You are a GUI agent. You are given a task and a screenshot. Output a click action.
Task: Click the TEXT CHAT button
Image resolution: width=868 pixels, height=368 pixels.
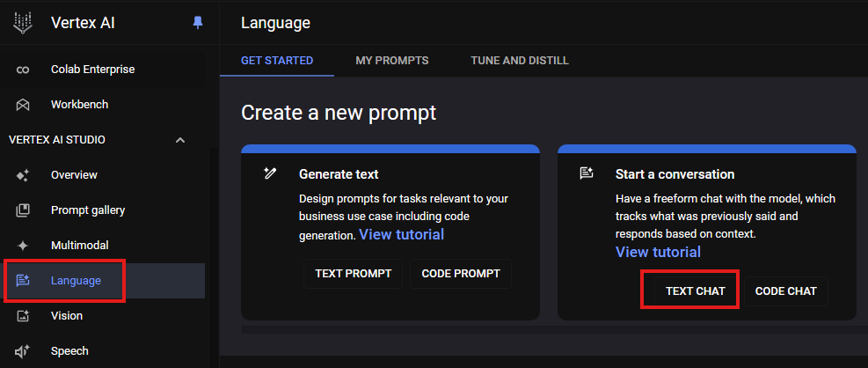pyautogui.click(x=696, y=291)
